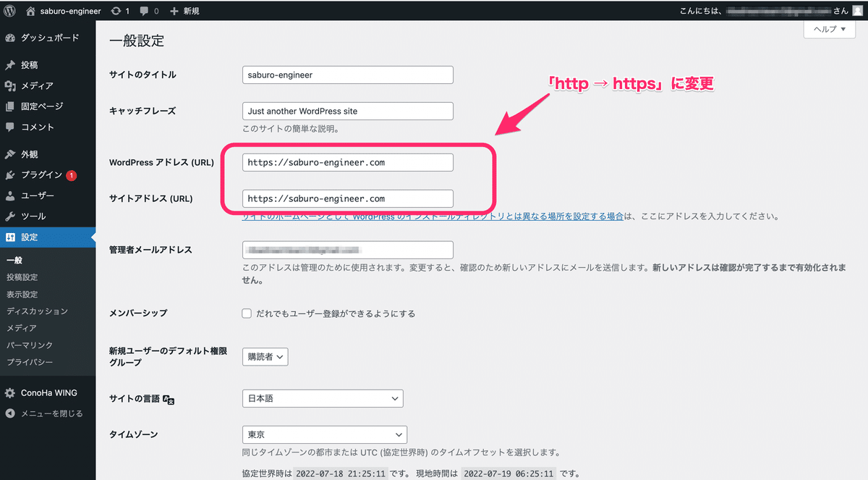Go to メディア settings submenu
This screenshot has width=868, height=480.
click(21, 328)
